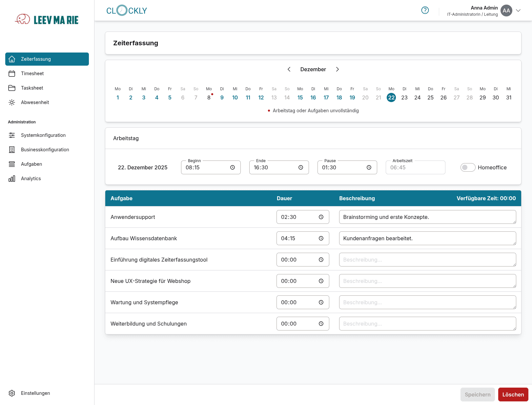Click the clock icon in Beginn field
The width and height of the screenshot is (532, 405).
click(233, 167)
